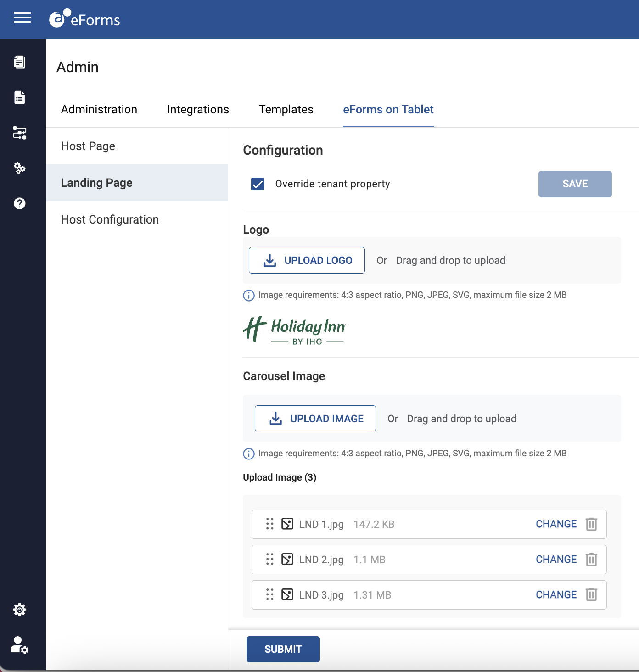Open the hamburger navigation menu
639x672 pixels.
coord(22,18)
